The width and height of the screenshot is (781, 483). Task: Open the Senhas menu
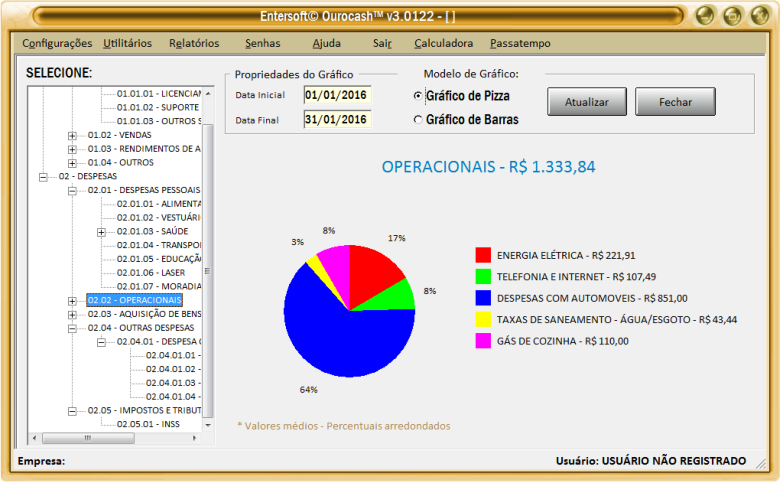coord(262,43)
